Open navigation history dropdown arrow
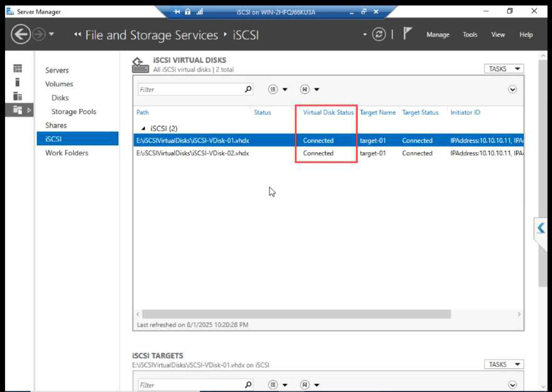This screenshot has height=392, width=552. pyautogui.click(x=51, y=34)
